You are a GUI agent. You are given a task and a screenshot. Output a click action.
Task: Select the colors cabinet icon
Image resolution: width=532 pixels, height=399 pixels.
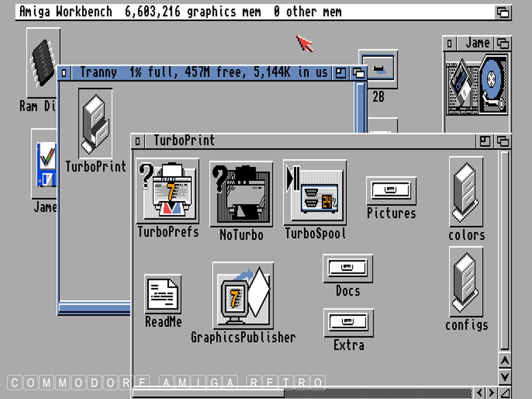tap(466, 192)
